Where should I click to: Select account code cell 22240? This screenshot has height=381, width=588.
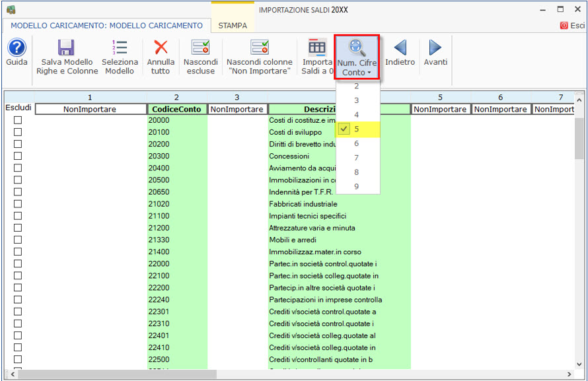[177, 300]
